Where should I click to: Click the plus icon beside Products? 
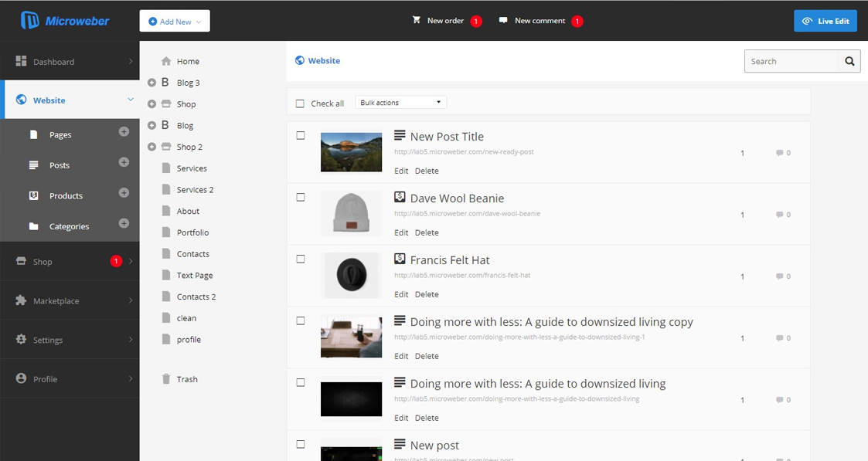(x=124, y=193)
